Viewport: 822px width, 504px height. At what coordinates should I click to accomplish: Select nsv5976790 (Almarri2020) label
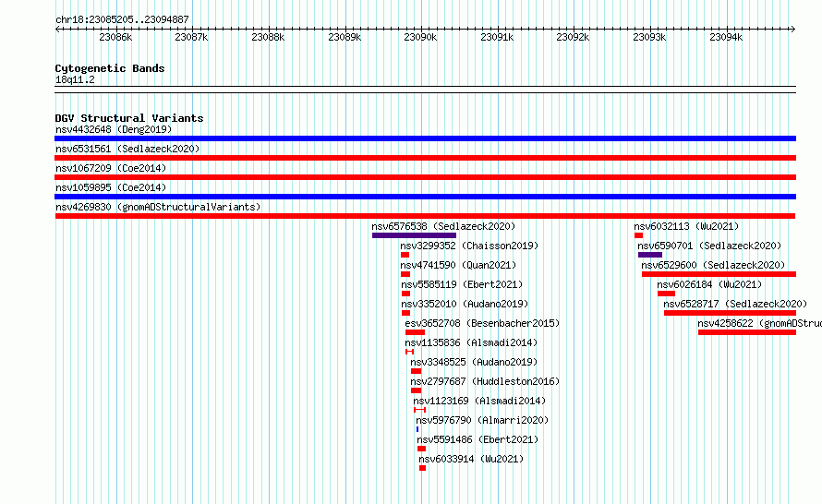(x=482, y=420)
